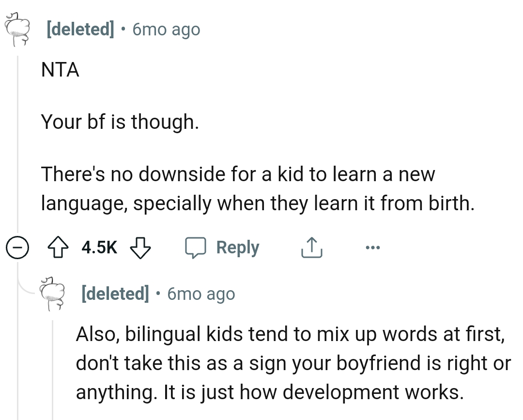Screen dimensions: 523x420
Task: Toggle the vote state back off
Action: pyautogui.click(x=58, y=247)
